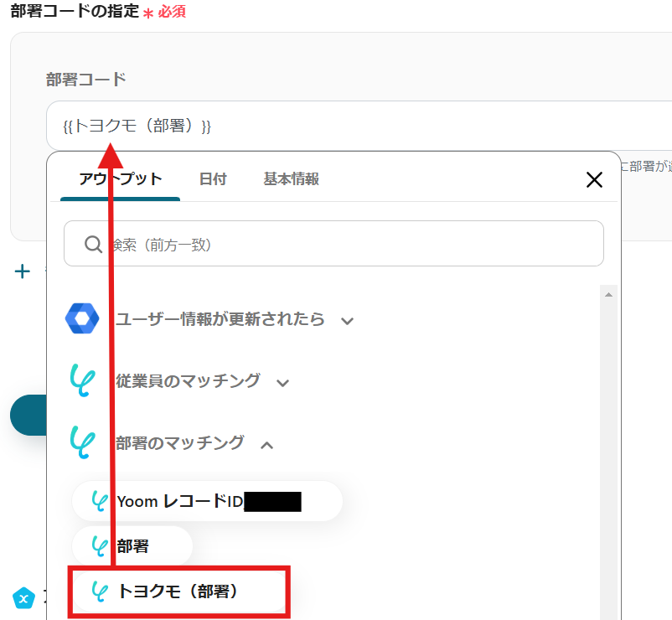Click the scrollbar up arrow in the output list
Screen dimensions: 672x620
pos(608,294)
